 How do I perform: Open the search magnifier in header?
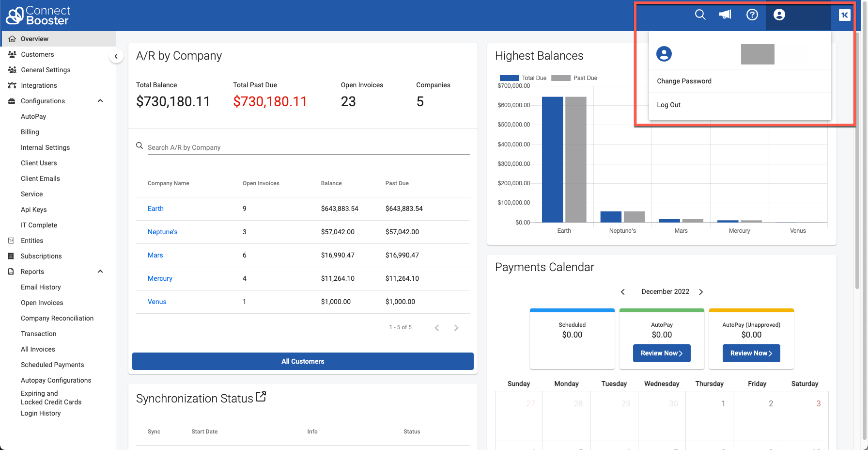tap(700, 15)
